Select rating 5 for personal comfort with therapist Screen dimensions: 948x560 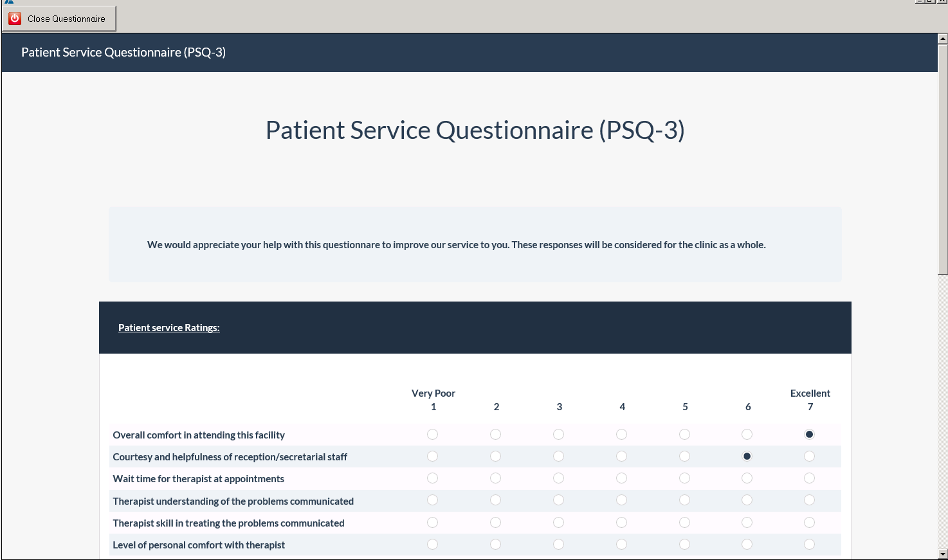coord(684,544)
